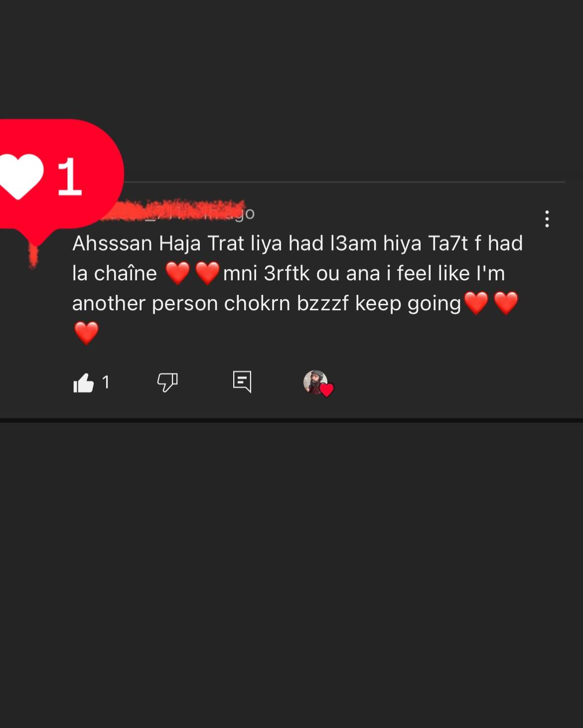The width and height of the screenshot is (583, 728).
Task: Tap the creator avatar with heart badge
Action: point(316,382)
